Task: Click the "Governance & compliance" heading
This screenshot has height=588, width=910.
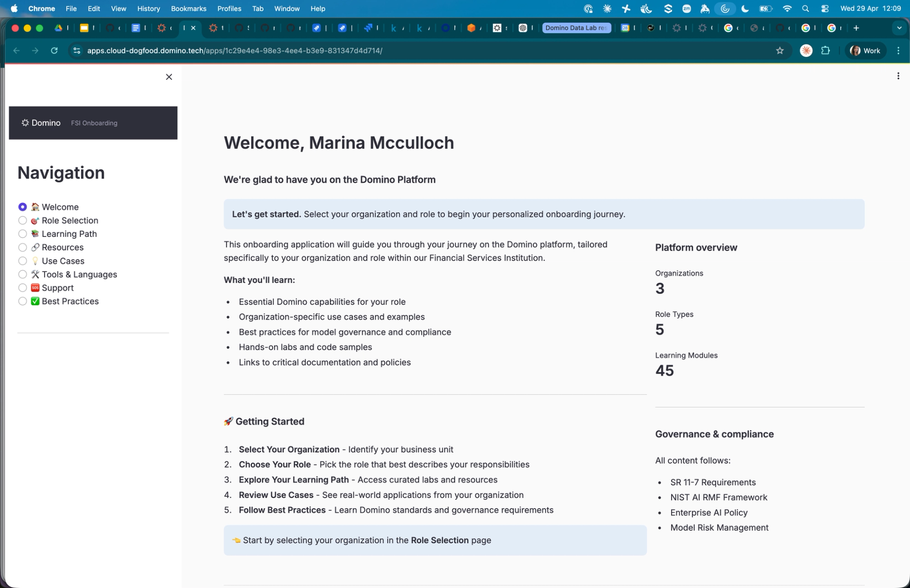Action: click(x=714, y=434)
